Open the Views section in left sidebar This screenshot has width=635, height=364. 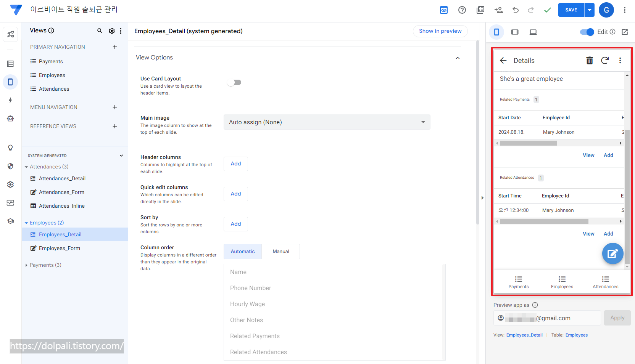[x=10, y=82]
